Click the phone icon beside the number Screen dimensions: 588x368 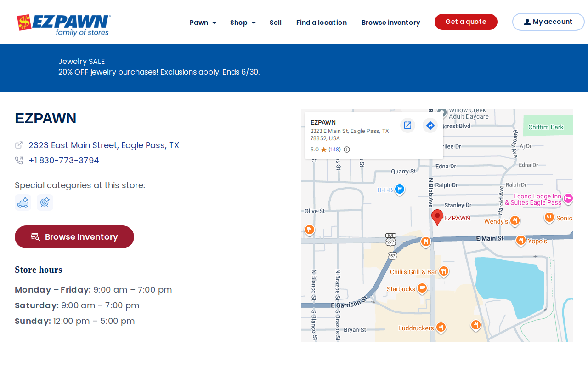(19, 160)
